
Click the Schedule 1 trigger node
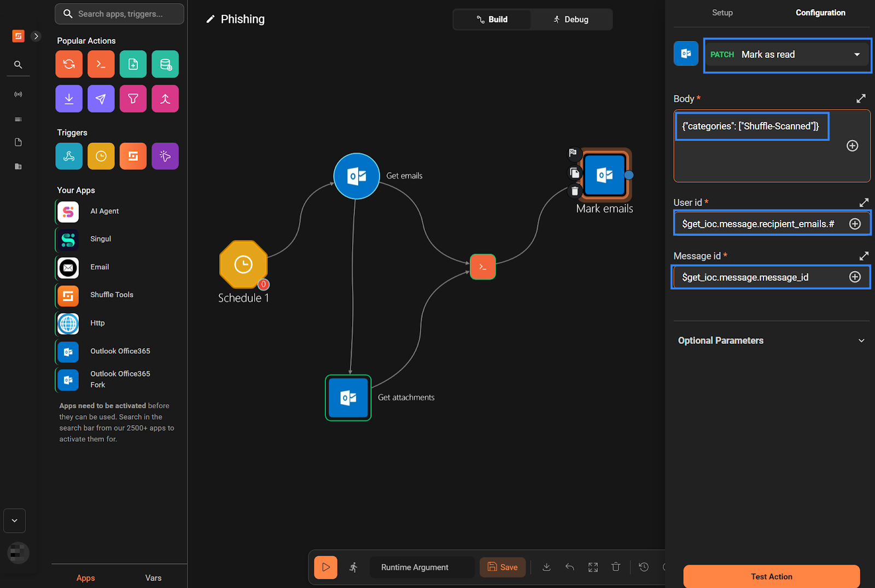pyautogui.click(x=243, y=264)
